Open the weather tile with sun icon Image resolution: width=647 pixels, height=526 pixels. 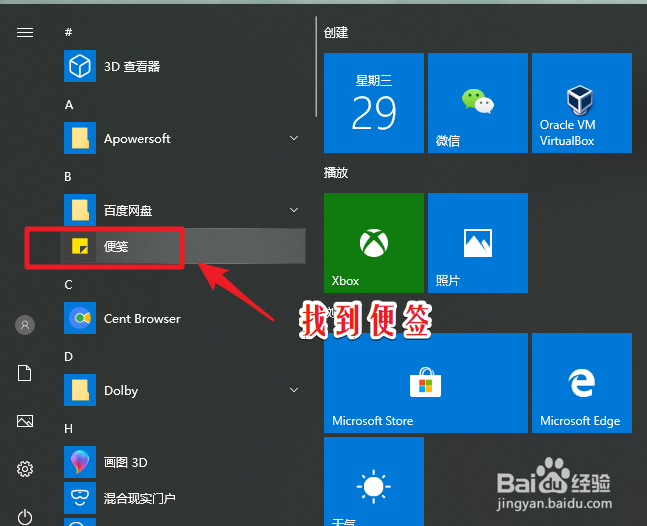(x=374, y=481)
